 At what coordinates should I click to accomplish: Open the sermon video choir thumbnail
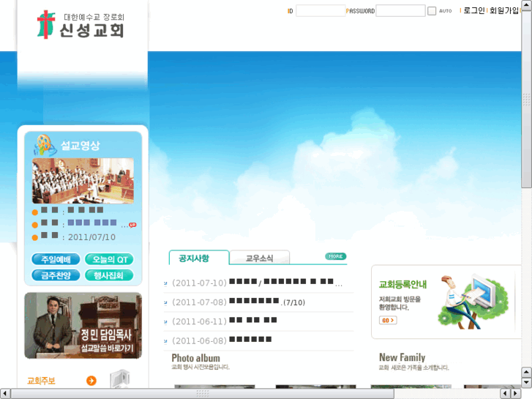coord(83,181)
